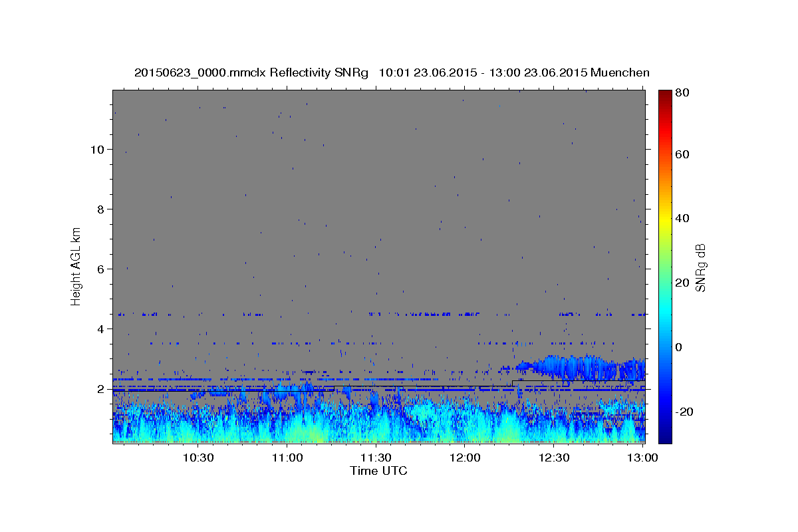
Task: Click the 'Time UTC' axis label
Action: [378, 471]
